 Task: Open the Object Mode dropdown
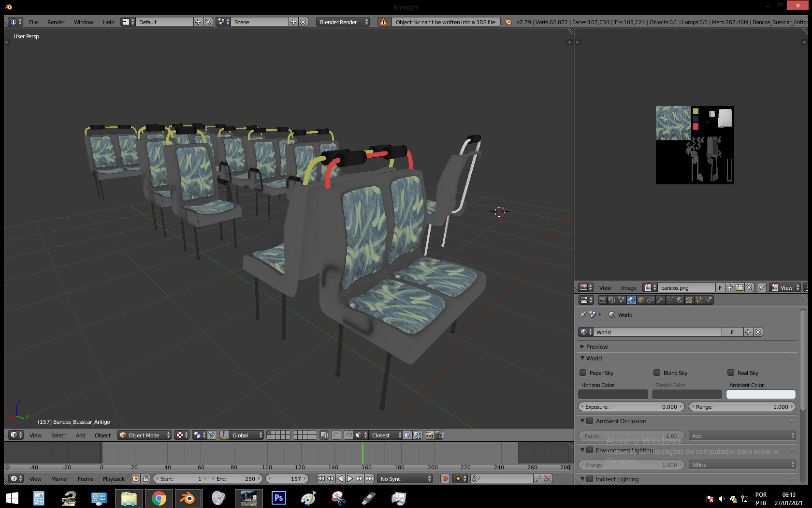145,435
